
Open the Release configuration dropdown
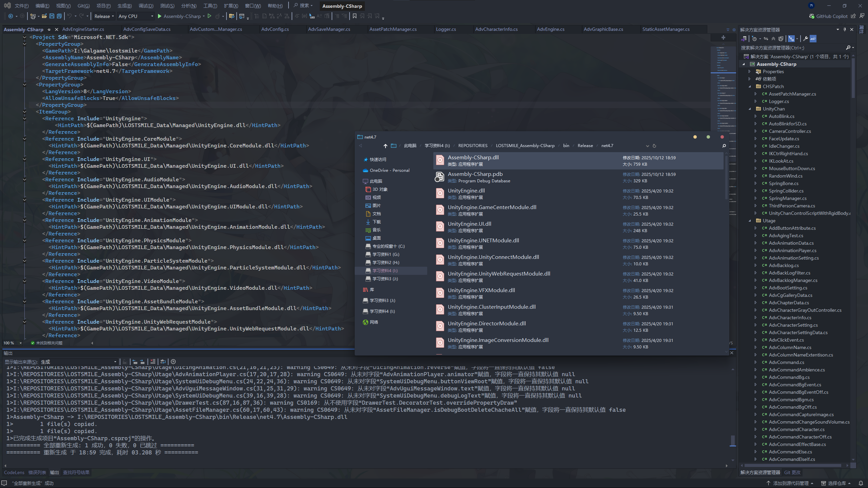click(x=104, y=16)
